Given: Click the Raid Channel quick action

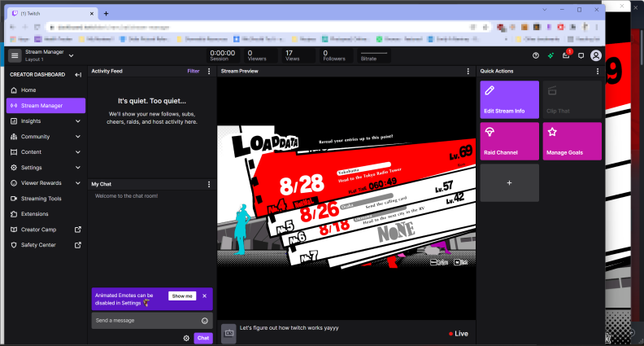Looking at the screenshot, I should [509, 141].
